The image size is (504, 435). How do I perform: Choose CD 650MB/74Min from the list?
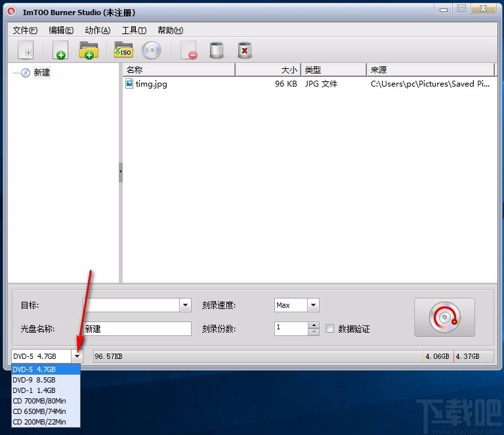click(x=46, y=411)
